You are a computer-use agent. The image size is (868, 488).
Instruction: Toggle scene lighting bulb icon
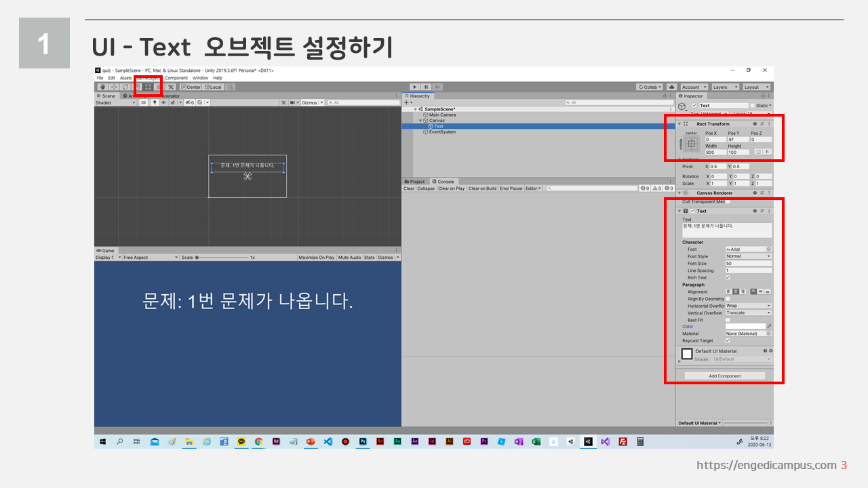pos(154,103)
